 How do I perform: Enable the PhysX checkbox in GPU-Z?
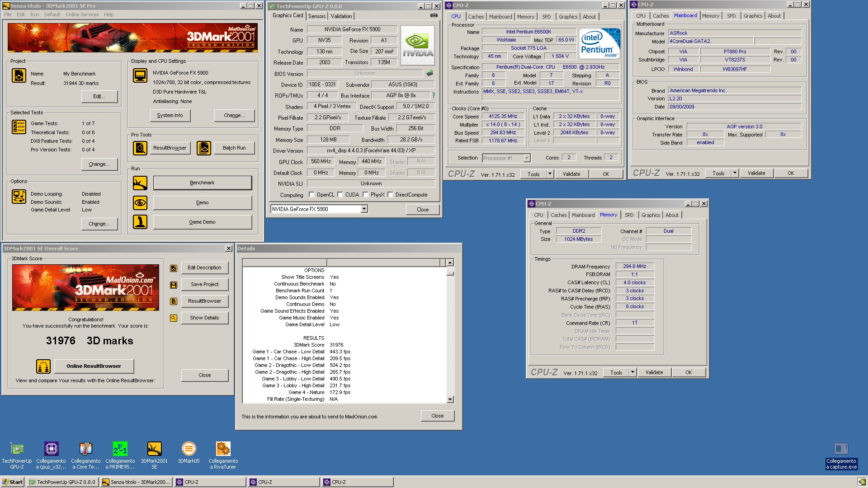[365, 195]
